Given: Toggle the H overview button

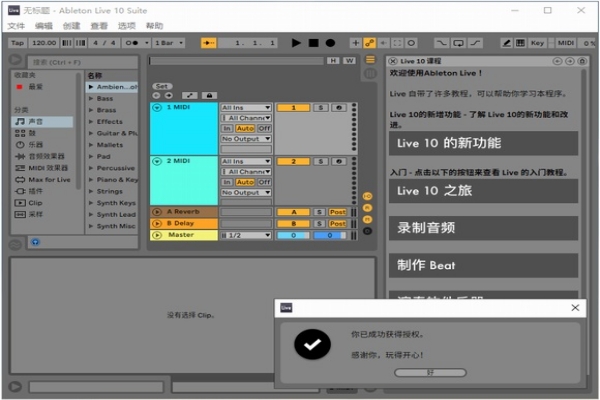Looking at the screenshot, I should (333, 60).
